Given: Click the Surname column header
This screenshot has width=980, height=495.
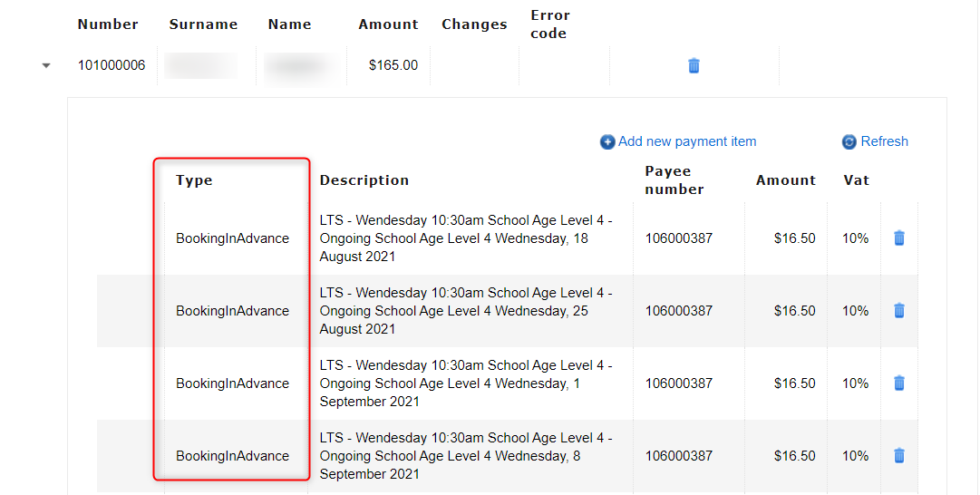Looking at the screenshot, I should [x=203, y=24].
